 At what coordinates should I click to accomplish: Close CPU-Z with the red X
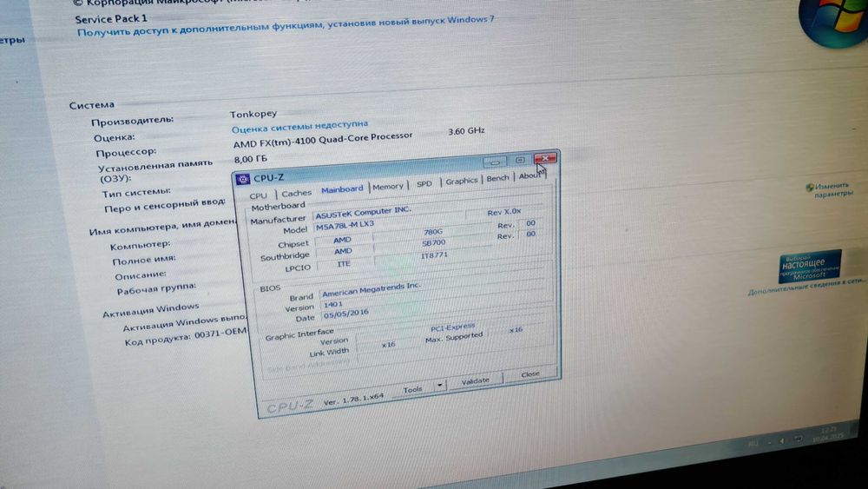tap(545, 158)
